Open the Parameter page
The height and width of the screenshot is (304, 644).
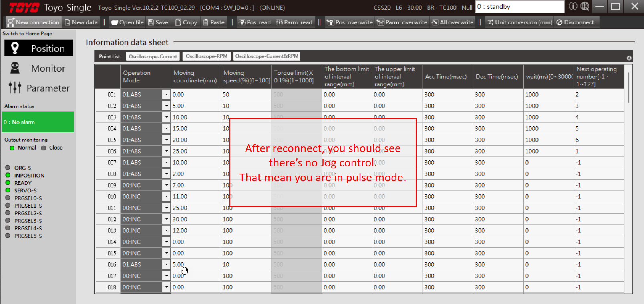point(39,88)
